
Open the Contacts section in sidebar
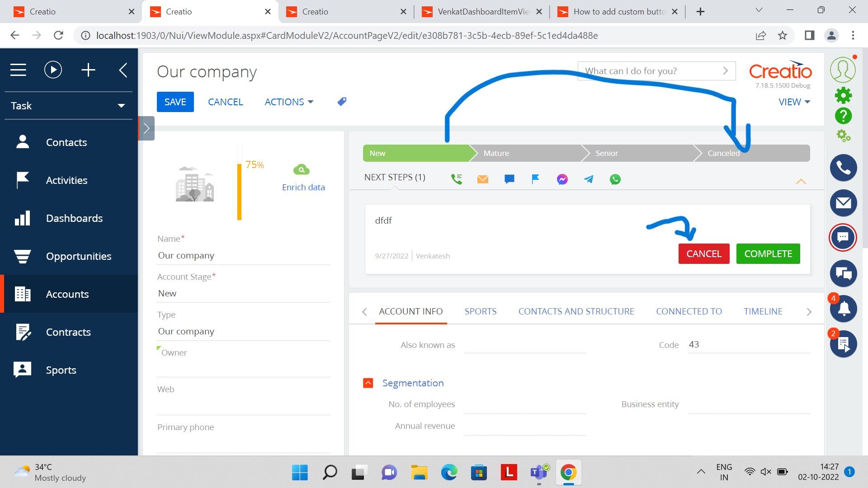pos(66,142)
